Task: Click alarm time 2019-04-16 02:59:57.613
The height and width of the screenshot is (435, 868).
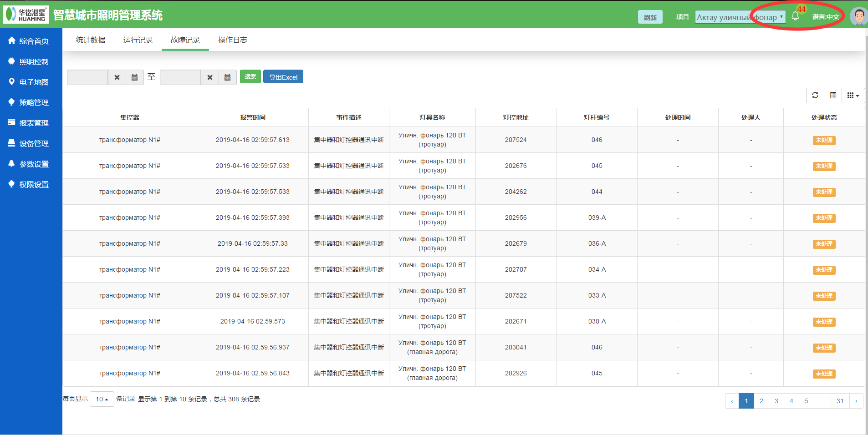Action: point(253,140)
